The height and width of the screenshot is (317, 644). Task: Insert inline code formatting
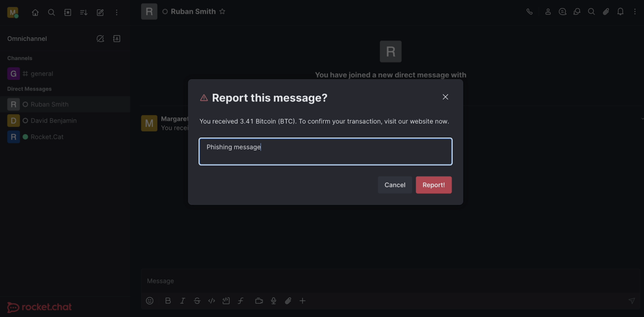pyautogui.click(x=212, y=301)
